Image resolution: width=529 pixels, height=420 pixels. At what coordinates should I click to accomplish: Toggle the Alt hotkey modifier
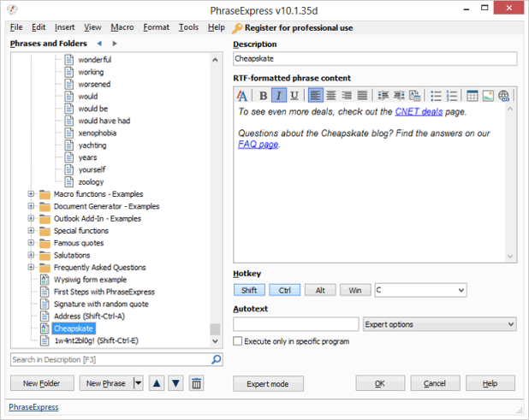[x=320, y=290]
